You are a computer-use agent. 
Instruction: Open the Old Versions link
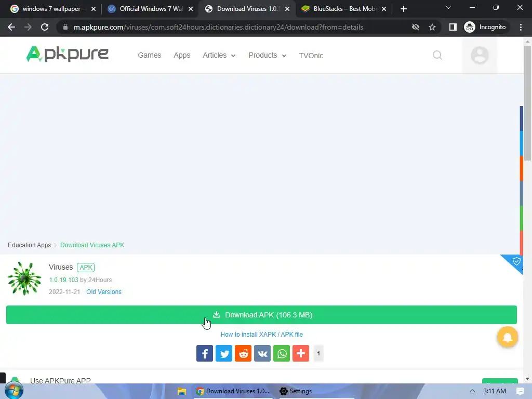coord(104,292)
